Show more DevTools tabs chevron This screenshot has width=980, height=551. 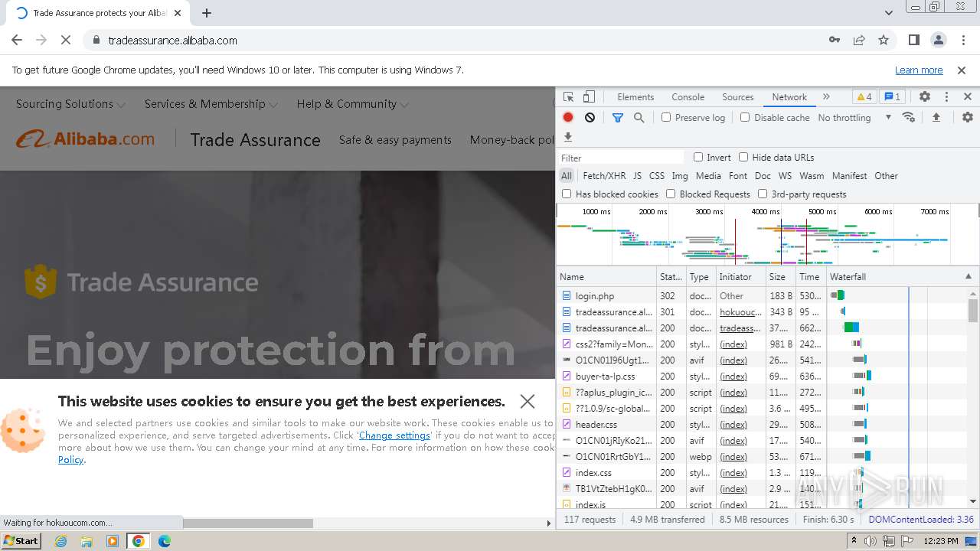pos(826,97)
